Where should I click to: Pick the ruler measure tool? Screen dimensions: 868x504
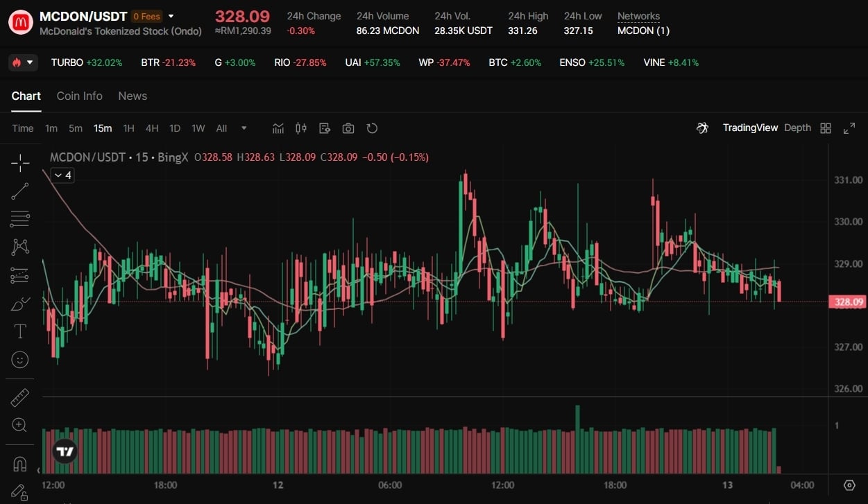[20, 397]
